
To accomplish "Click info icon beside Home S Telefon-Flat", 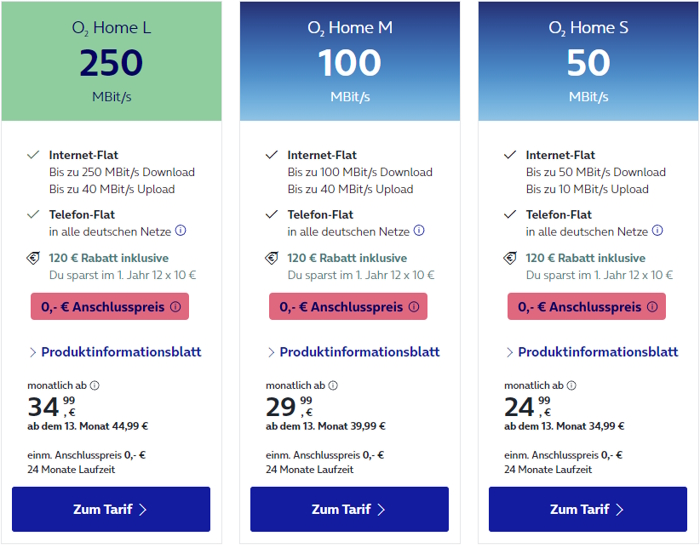I will point(658,231).
